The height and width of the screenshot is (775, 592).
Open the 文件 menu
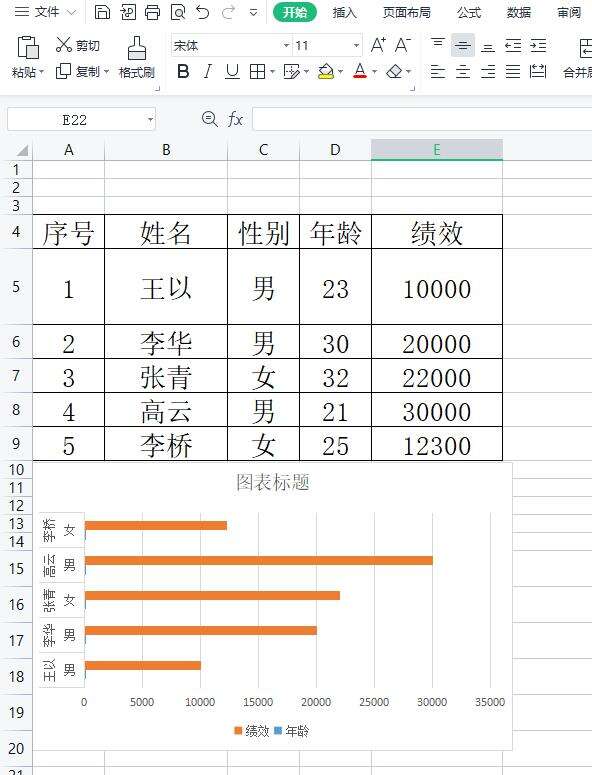coord(45,12)
